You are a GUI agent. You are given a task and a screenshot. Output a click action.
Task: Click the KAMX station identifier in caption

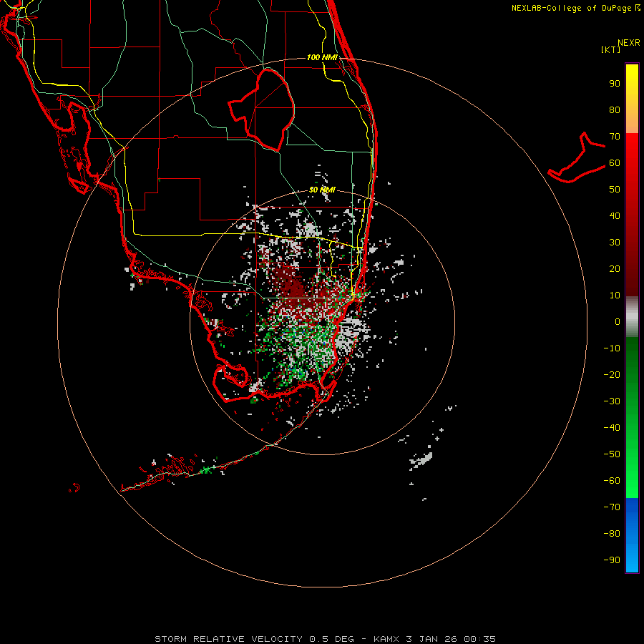click(386, 639)
